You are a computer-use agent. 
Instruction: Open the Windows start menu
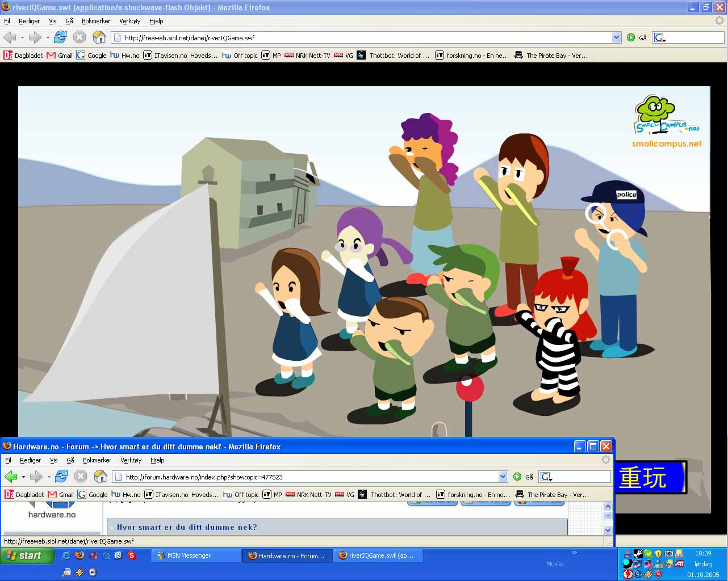click(x=27, y=555)
